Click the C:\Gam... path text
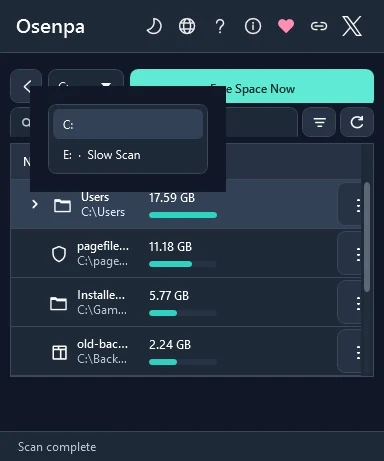Viewport: 384px width, 461px height. (102, 310)
